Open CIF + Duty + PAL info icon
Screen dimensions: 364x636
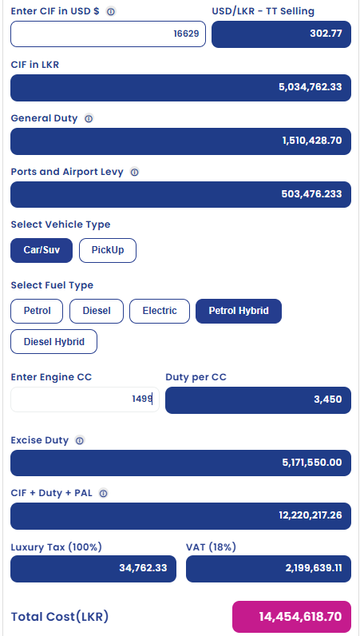coord(103,493)
